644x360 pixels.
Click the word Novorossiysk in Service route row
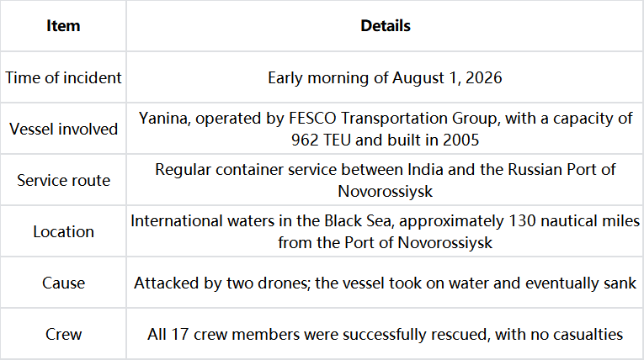pos(385,191)
